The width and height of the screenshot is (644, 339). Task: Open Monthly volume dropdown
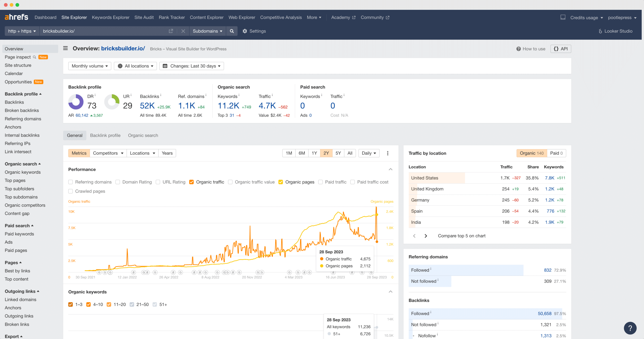(x=90, y=66)
